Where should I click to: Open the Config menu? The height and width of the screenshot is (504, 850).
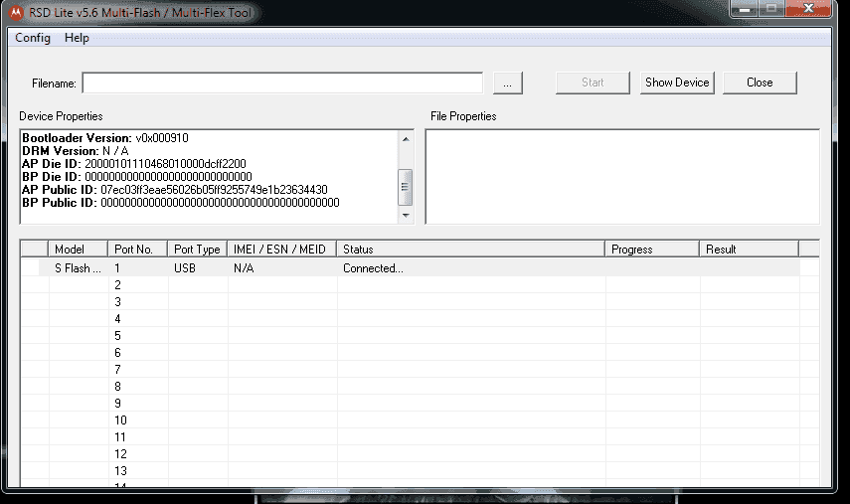coord(33,38)
